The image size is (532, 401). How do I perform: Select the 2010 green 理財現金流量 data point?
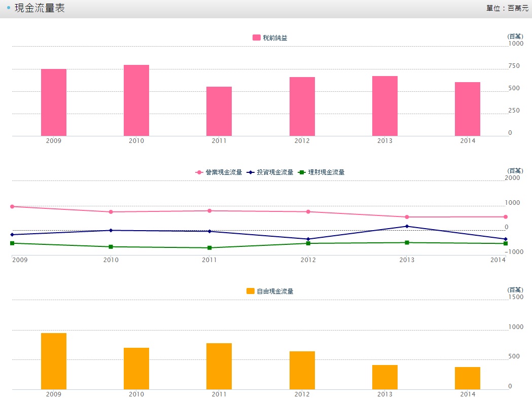coord(111,247)
